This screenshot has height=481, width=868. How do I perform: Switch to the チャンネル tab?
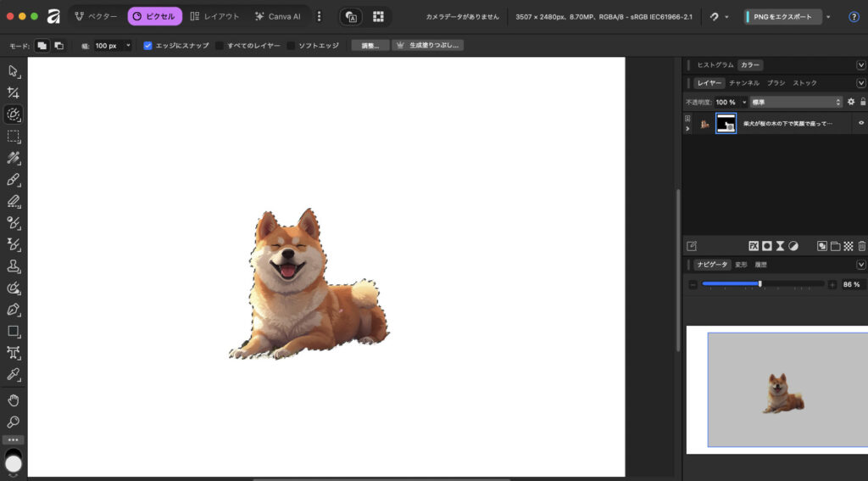click(x=743, y=83)
